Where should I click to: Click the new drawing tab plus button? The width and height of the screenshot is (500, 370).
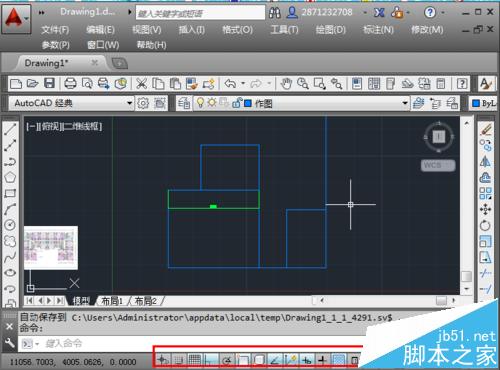[119, 63]
